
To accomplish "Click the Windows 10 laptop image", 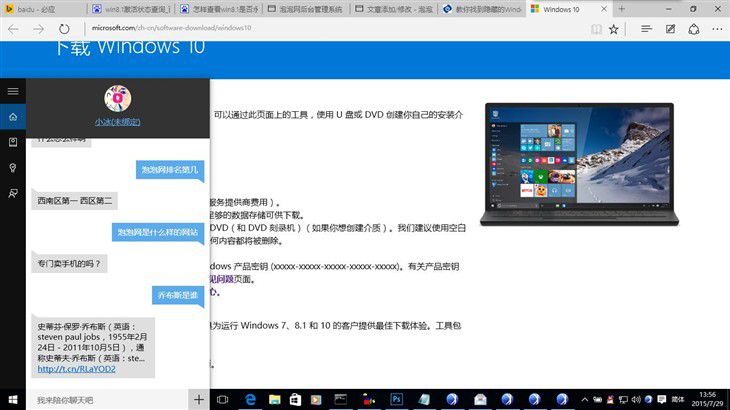I will click(x=579, y=164).
